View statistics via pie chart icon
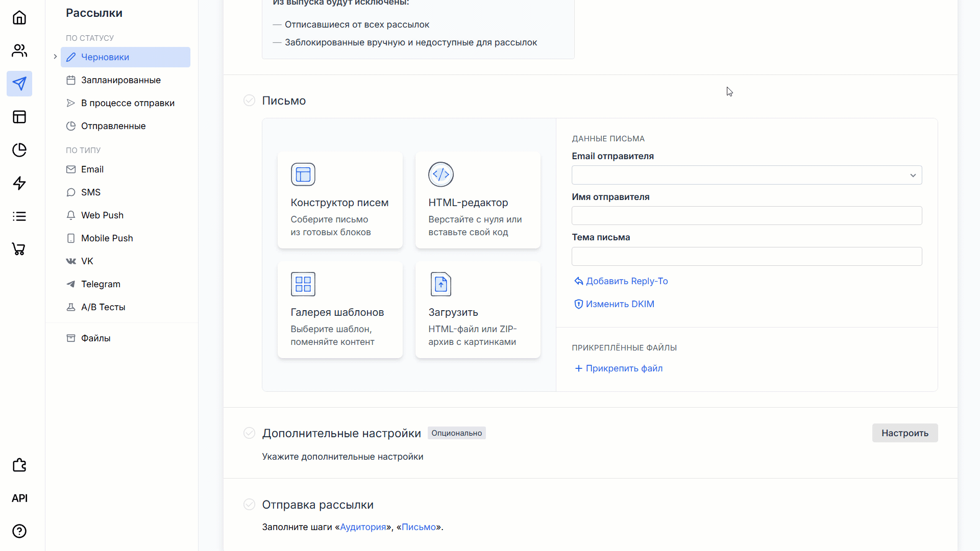The width and height of the screenshot is (980, 551). pyautogui.click(x=19, y=150)
